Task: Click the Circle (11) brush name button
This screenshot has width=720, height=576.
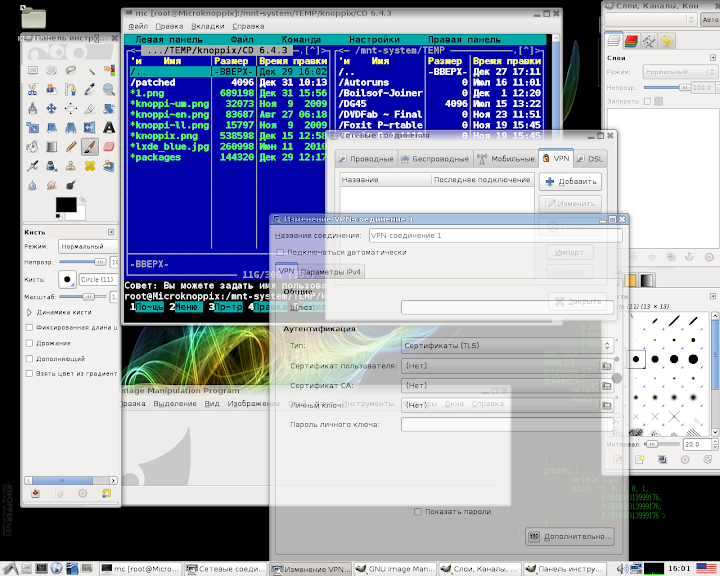Action: click(98, 279)
